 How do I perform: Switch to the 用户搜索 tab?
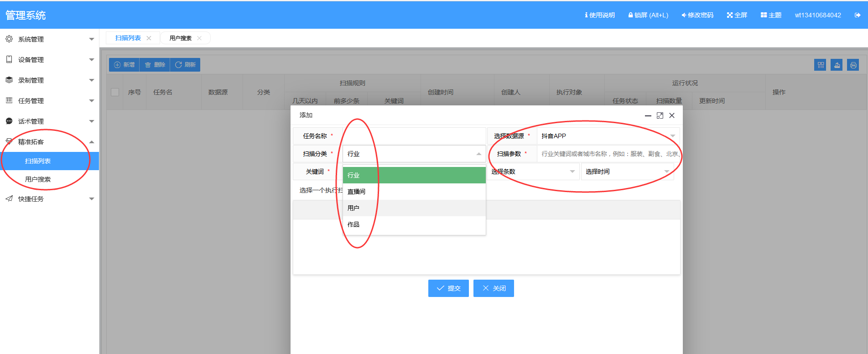(x=181, y=38)
